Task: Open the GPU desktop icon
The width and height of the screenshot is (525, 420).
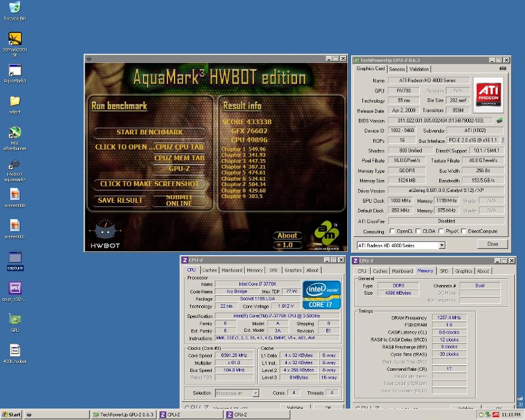Action: click(15, 323)
